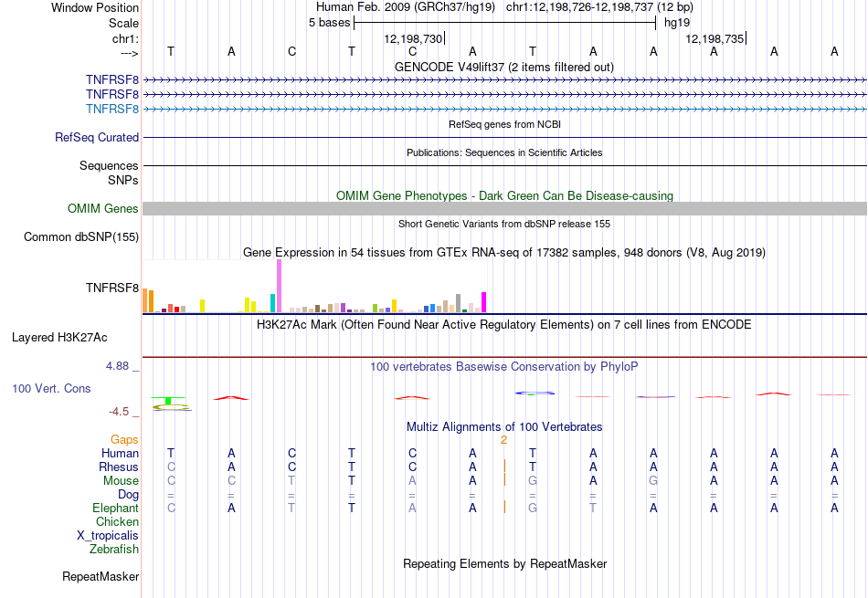Select the TNFRSF8 label beside the GTEx chart
This screenshot has width=868, height=598.
[x=112, y=288]
